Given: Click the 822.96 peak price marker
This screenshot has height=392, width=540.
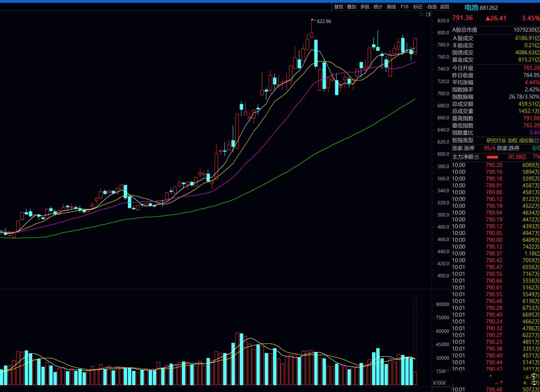Looking at the screenshot, I should pyautogui.click(x=324, y=21).
